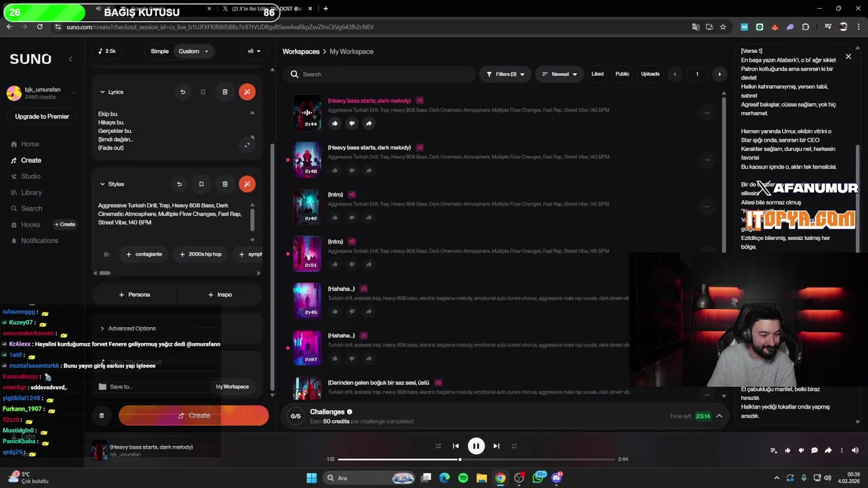Viewport: 868px width, 488px height.
Task: Undo lyrics change with Lyrics undo icon
Action: [x=182, y=91]
